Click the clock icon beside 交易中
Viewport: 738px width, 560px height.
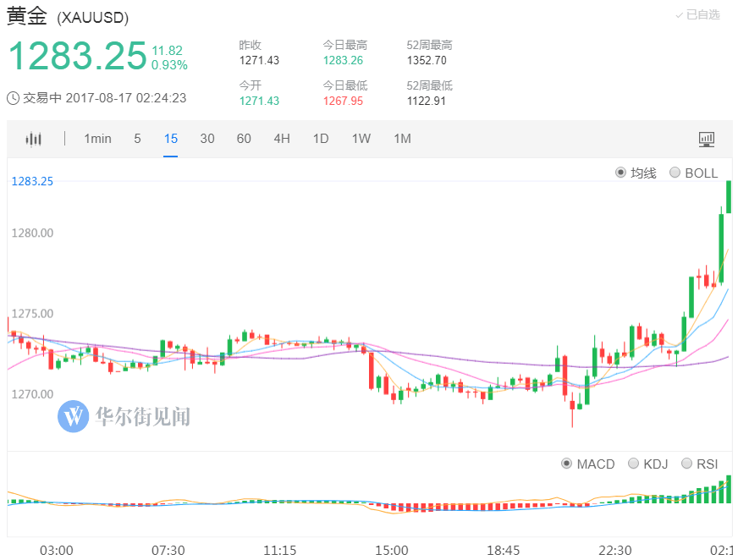pos(14,98)
